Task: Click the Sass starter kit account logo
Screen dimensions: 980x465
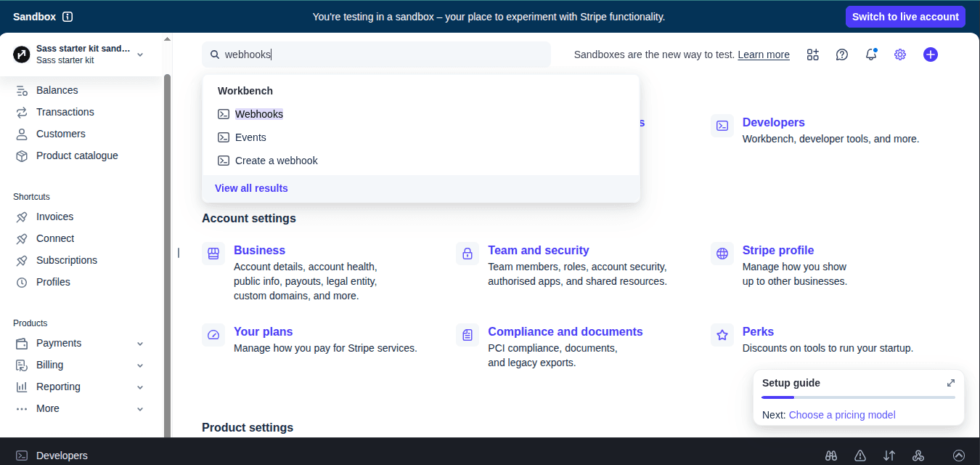Action: (x=22, y=54)
